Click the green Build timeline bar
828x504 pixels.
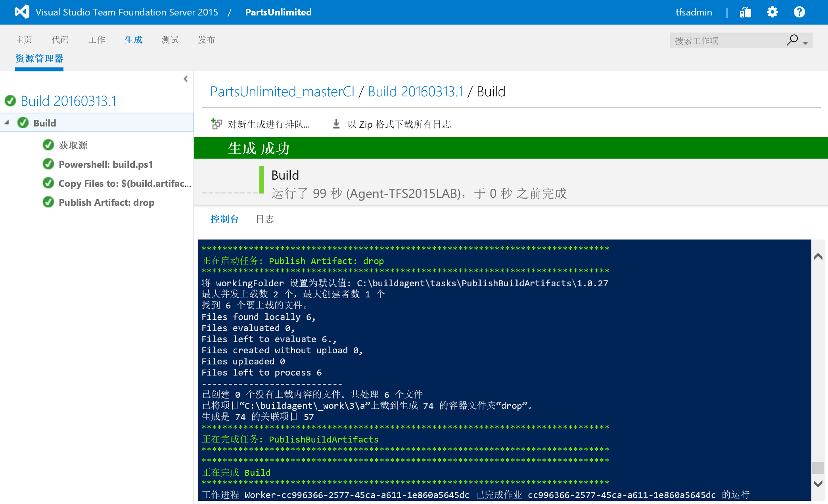pos(262,180)
